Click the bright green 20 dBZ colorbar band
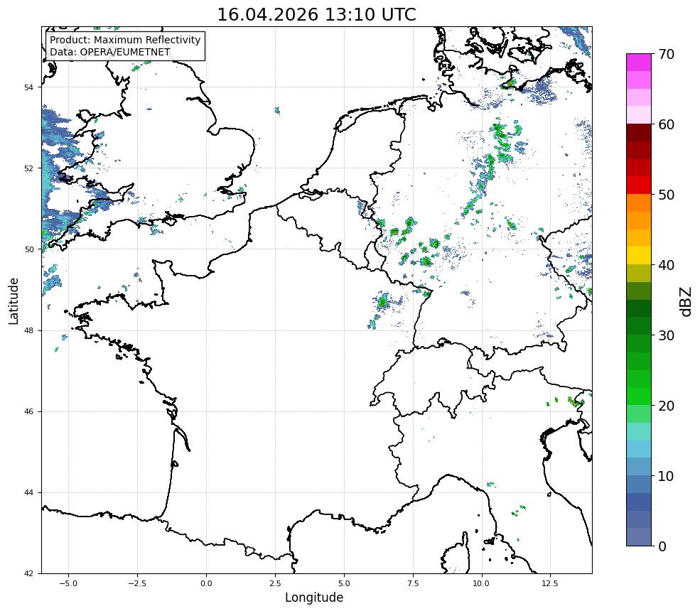 click(638, 396)
